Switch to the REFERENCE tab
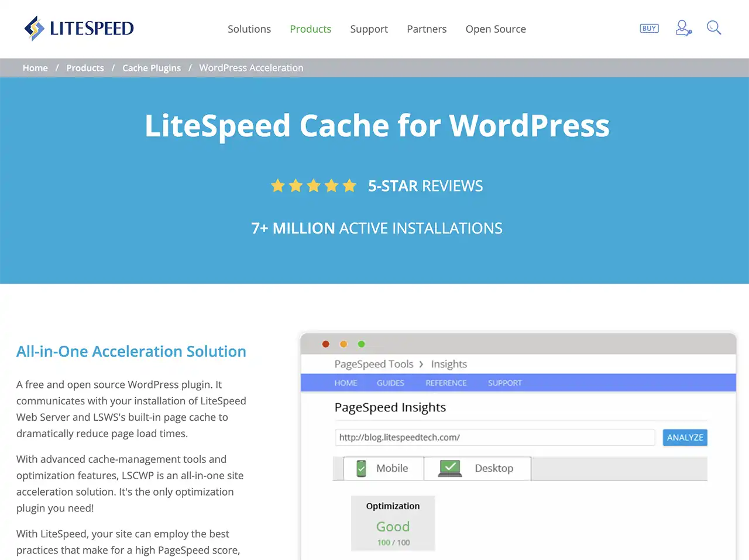Viewport: 749px width, 560px height. [446, 383]
